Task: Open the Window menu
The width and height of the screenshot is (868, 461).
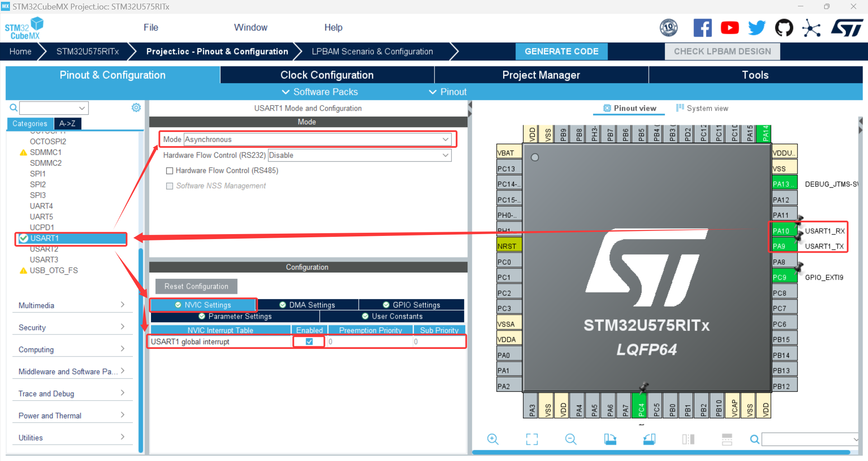Action: 250,28
